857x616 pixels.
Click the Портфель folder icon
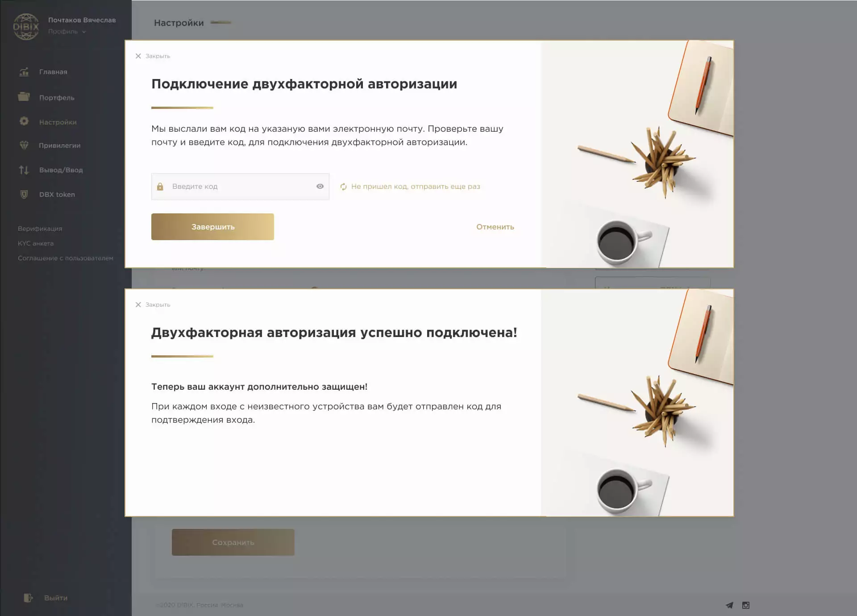click(x=24, y=96)
